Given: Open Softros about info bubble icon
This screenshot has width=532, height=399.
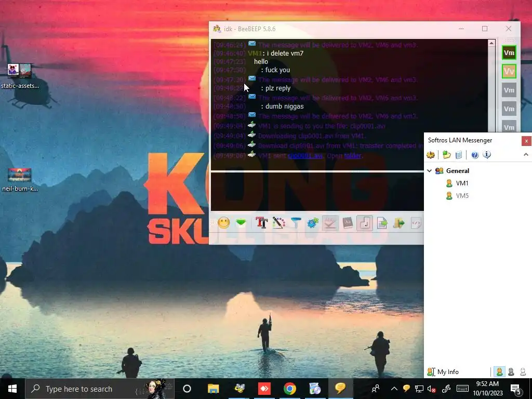Looking at the screenshot, I should (487, 155).
